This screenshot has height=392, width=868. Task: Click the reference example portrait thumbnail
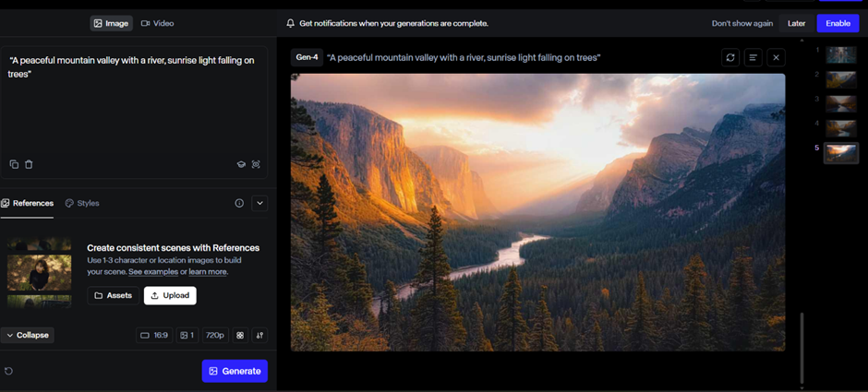click(40, 273)
